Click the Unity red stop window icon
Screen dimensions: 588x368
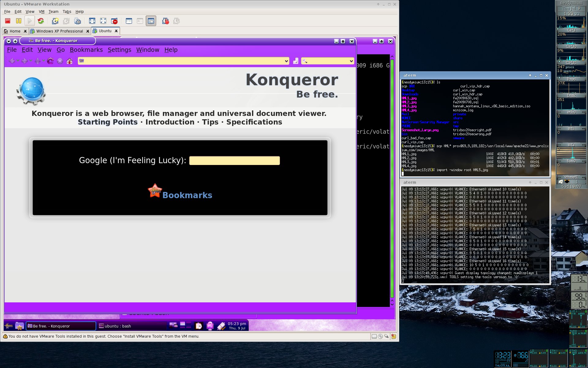(x=114, y=21)
